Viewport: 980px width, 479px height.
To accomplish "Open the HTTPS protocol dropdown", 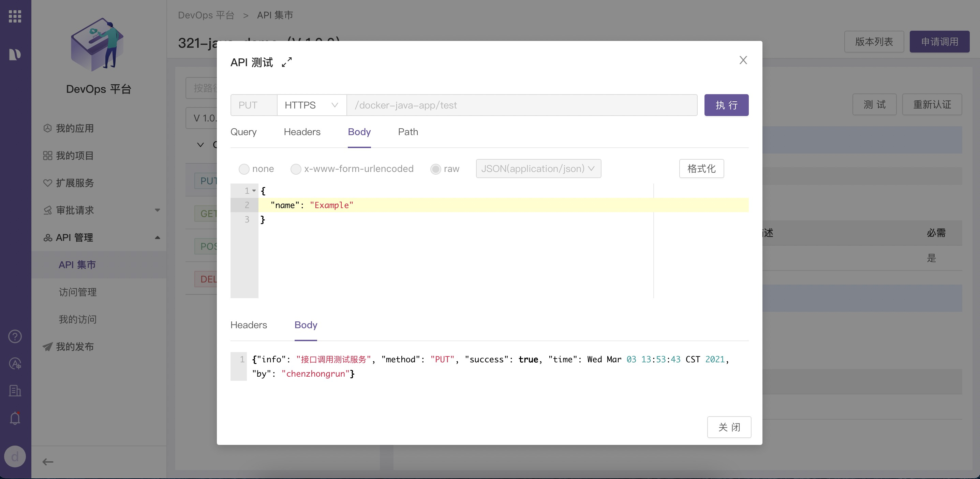I will [x=311, y=105].
